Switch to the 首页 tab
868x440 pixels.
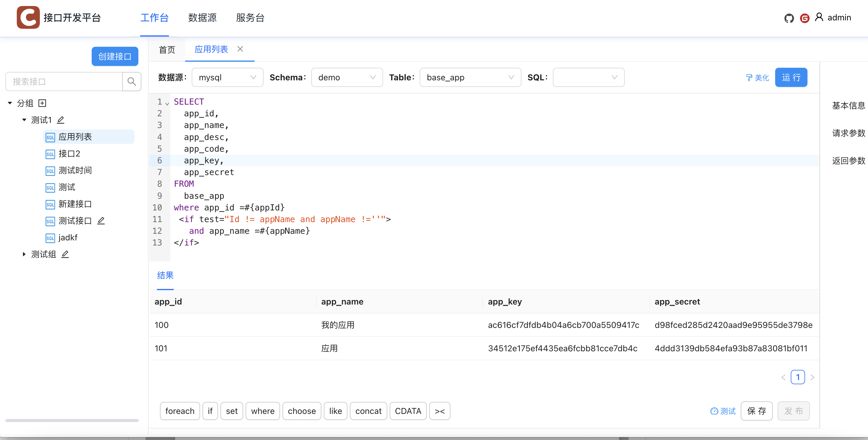(x=167, y=50)
